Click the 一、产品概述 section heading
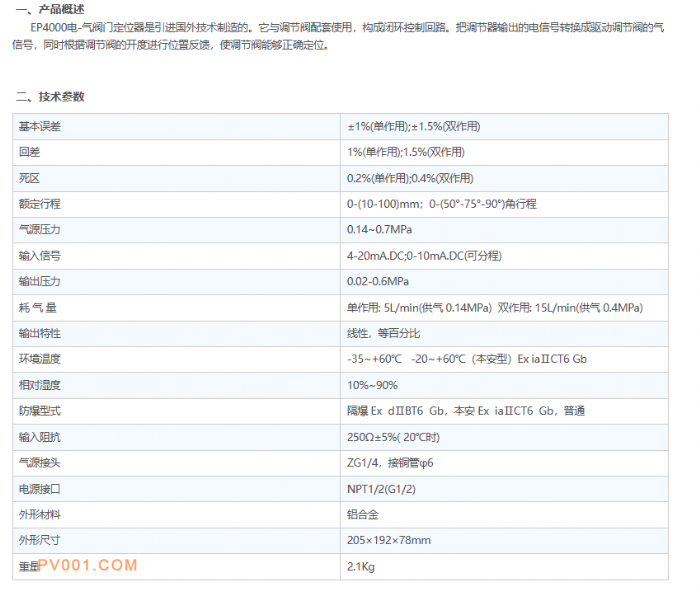This screenshot has width=700, height=591. [56, 8]
